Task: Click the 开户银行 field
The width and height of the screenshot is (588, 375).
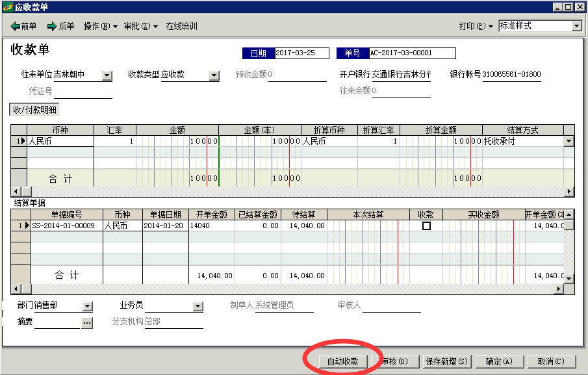Action: pos(402,75)
